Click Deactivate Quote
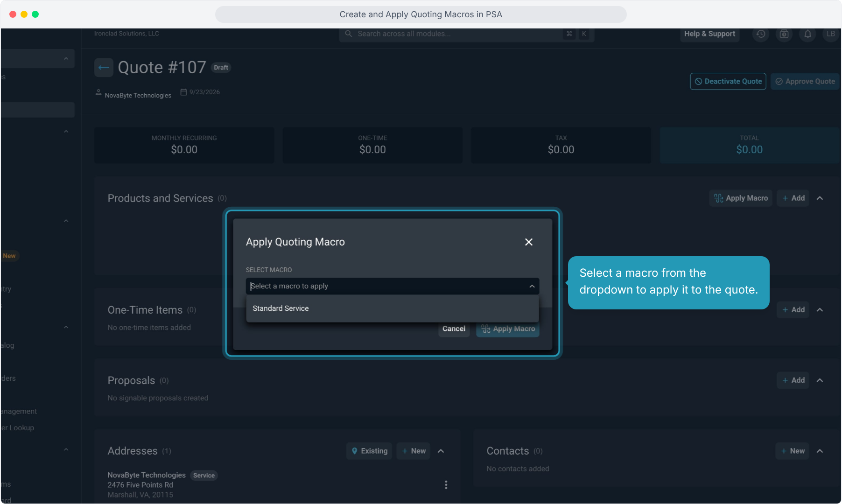The width and height of the screenshot is (842, 504). click(728, 81)
